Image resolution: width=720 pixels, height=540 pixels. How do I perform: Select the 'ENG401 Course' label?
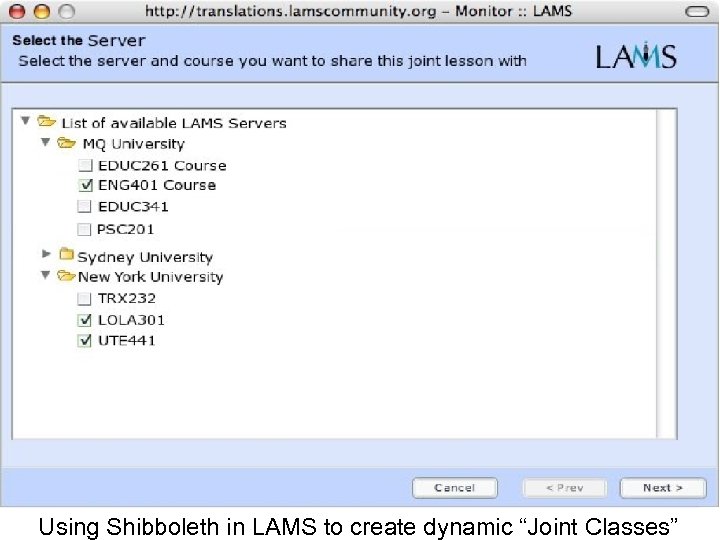(157, 186)
